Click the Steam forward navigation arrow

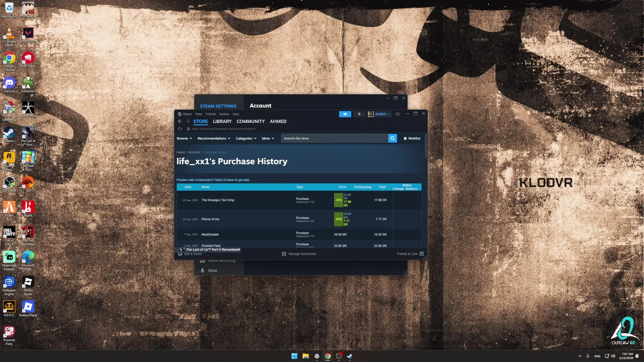pyautogui.click(x=188, y=121)
